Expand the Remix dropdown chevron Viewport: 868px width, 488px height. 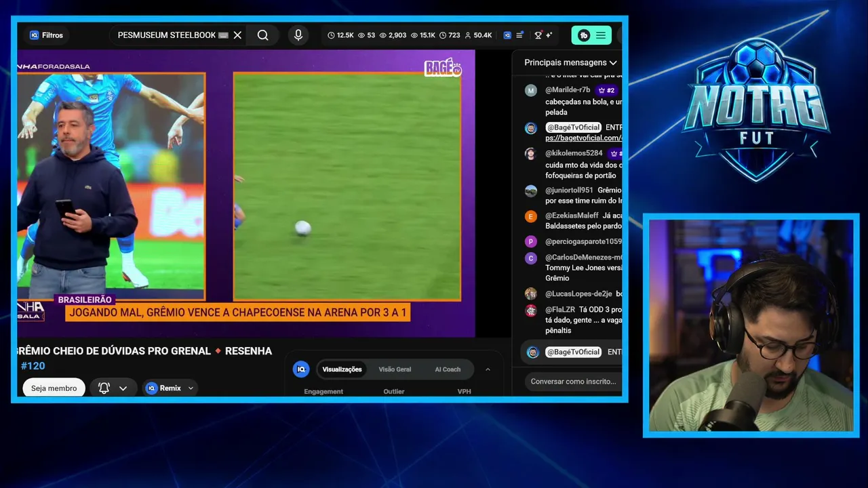191,388
